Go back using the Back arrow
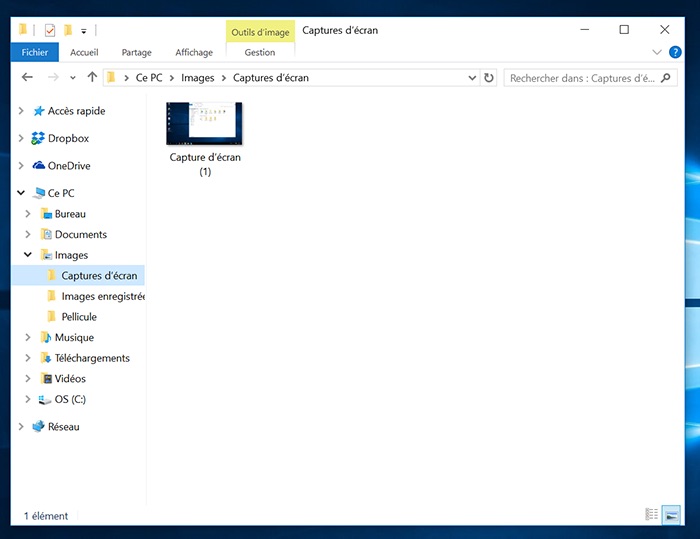 [27, 77]
